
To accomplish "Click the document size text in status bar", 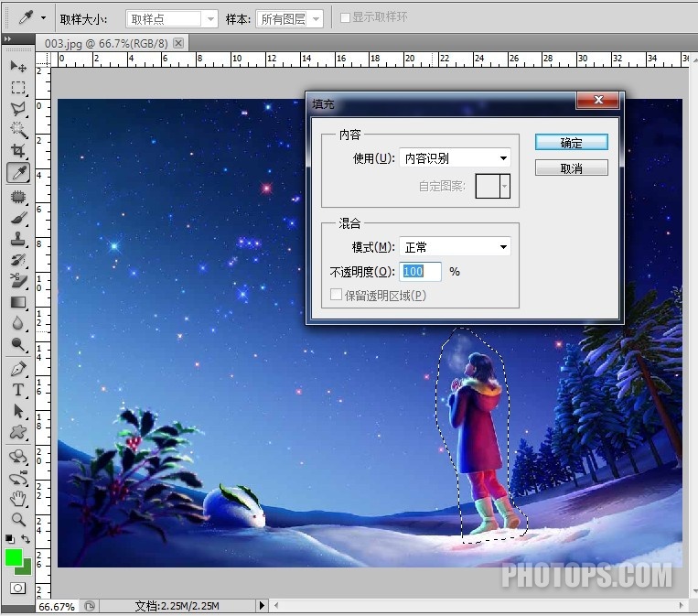I will point(177,606).
